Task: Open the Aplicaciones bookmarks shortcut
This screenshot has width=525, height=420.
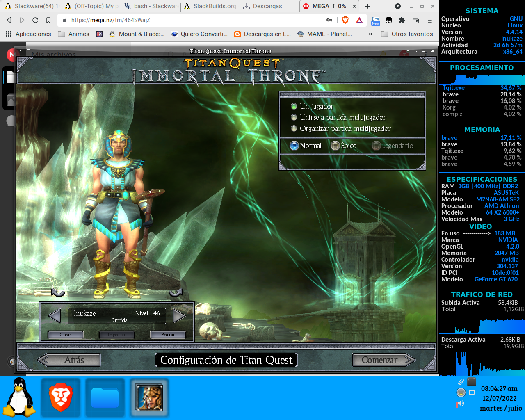Action: coord(28,34)
